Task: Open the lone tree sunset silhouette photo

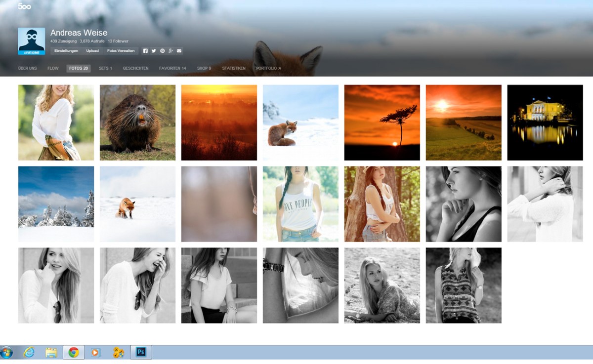Action: click(x=382, y=122)
